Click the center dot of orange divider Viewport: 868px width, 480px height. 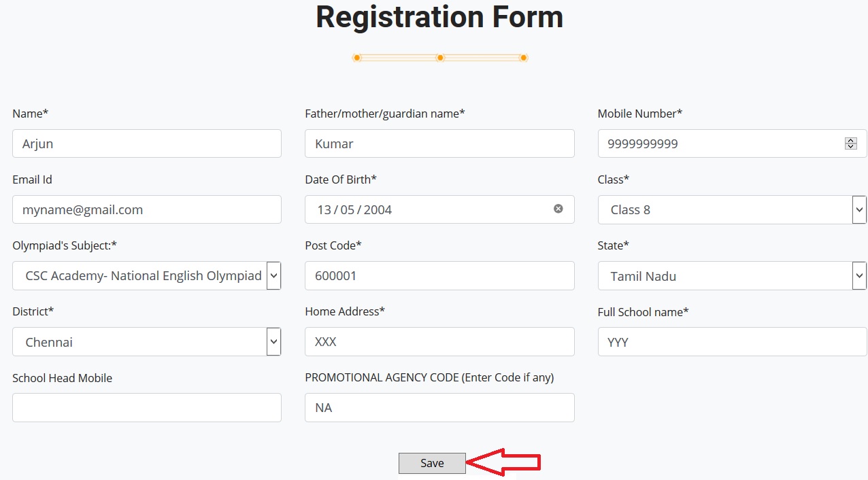click(440, 58)
